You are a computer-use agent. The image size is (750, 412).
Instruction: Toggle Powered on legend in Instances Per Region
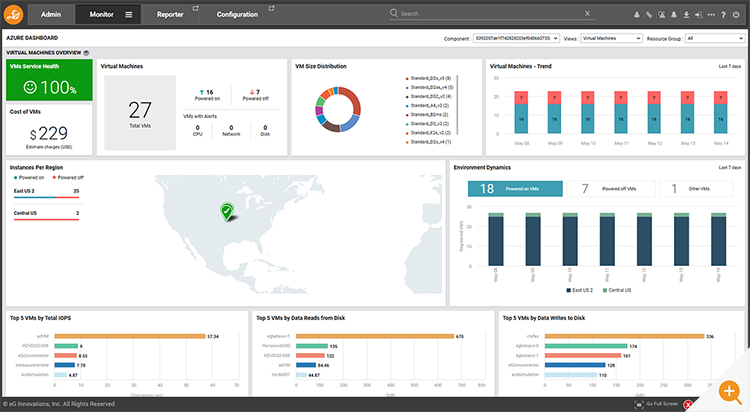point(29,178)
